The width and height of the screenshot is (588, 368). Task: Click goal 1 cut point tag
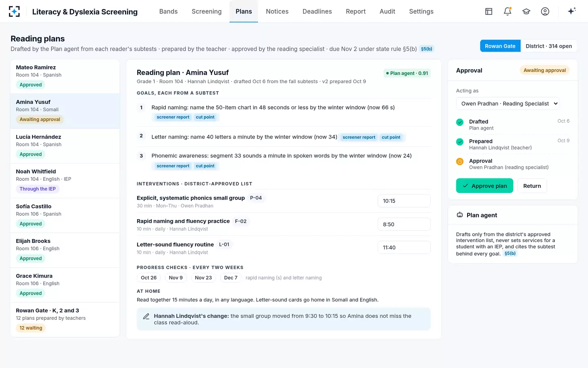click(x=205, y=117)
